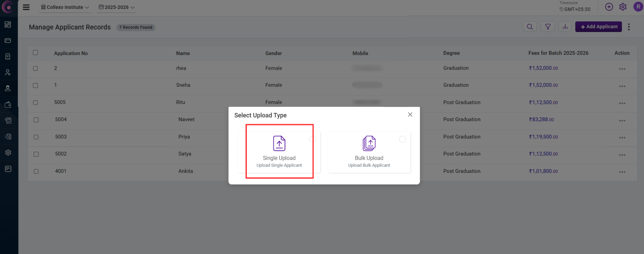Screen dimensions: 644x254
Task: Select the Single Upload radio button
Action: click(312, 139)
